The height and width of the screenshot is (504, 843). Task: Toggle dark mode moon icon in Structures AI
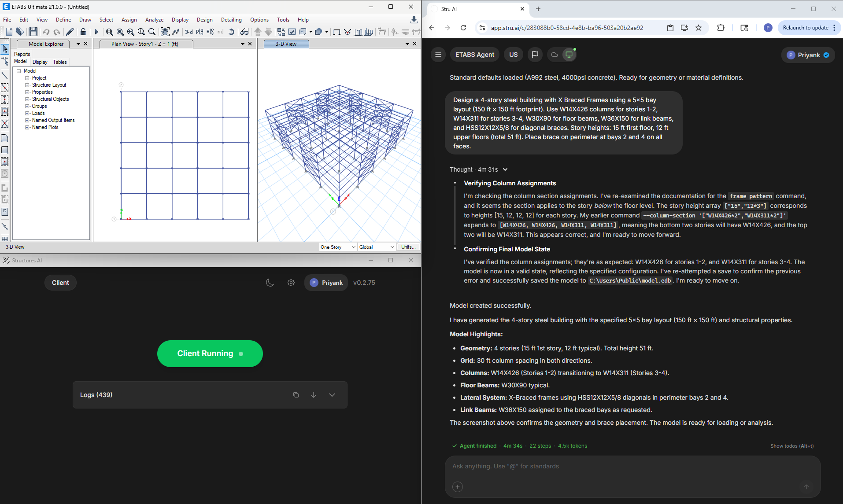pos(270,283)
